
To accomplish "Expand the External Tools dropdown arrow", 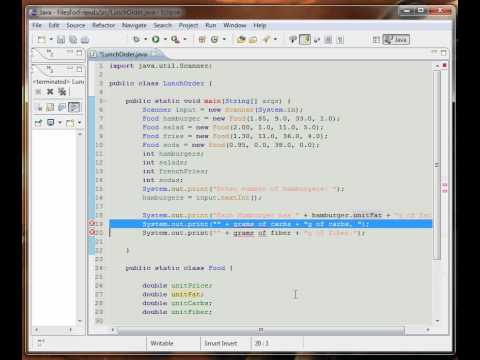I will pyautogui.click(x=185, y=40).
